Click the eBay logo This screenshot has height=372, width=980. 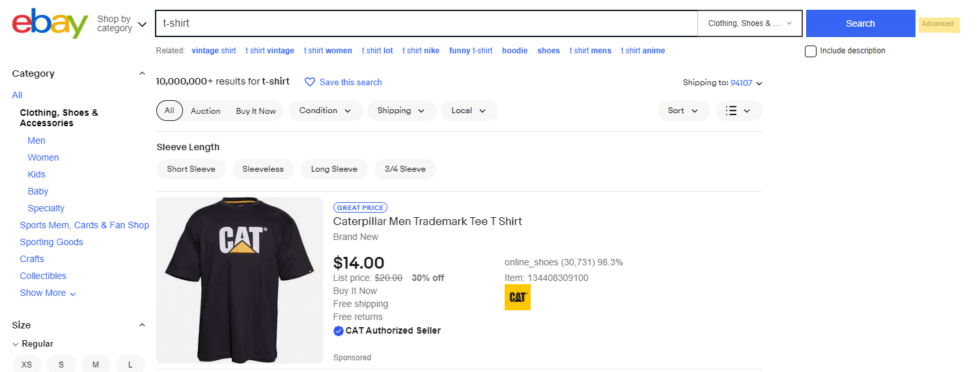coord(50,24)
